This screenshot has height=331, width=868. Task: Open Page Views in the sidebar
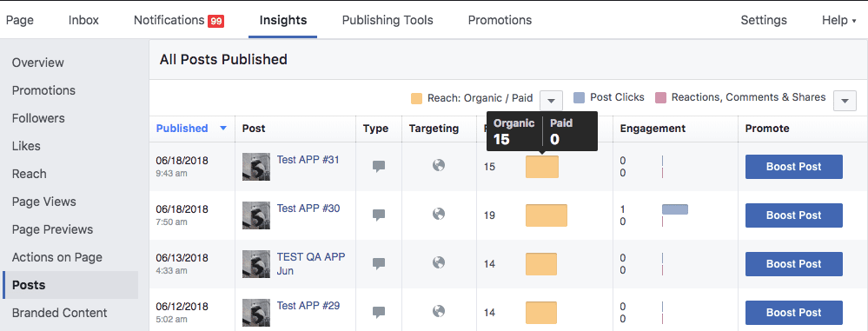(44, 202)
